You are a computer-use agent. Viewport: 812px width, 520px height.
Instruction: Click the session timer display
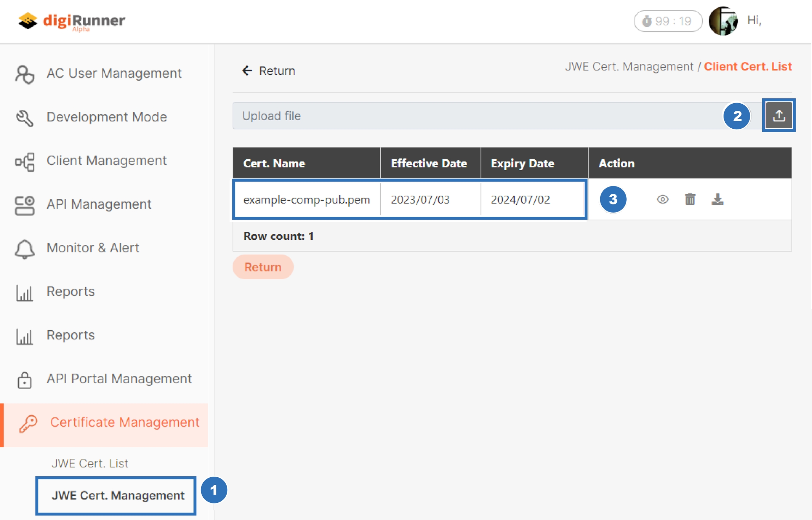pos(668,21)
